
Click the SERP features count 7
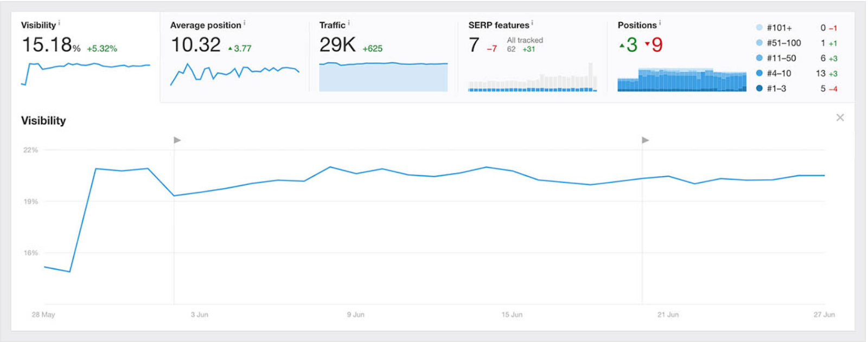click(474, 44)
